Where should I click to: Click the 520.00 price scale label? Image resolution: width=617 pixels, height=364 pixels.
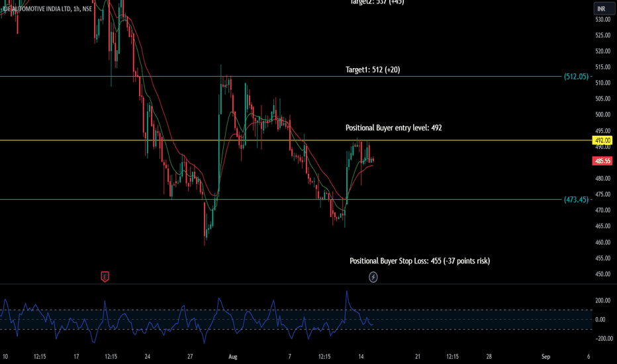pyautogui.click(x=602, y=51)
